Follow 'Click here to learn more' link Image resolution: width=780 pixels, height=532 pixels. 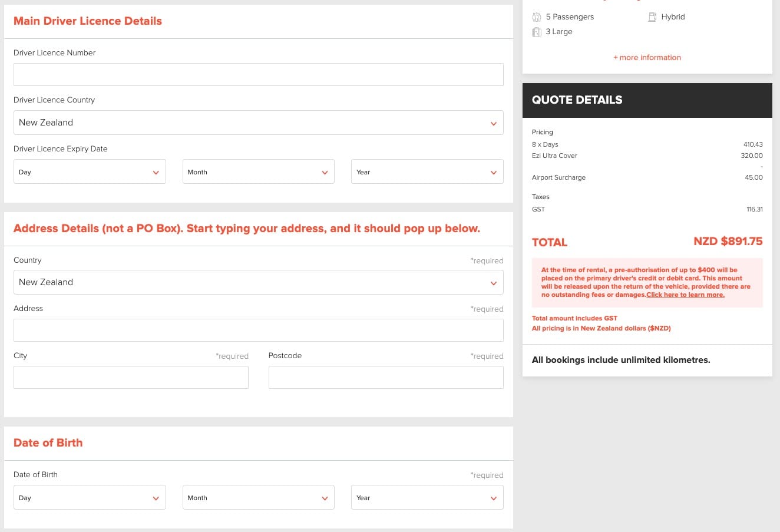(x=685, y=295)
